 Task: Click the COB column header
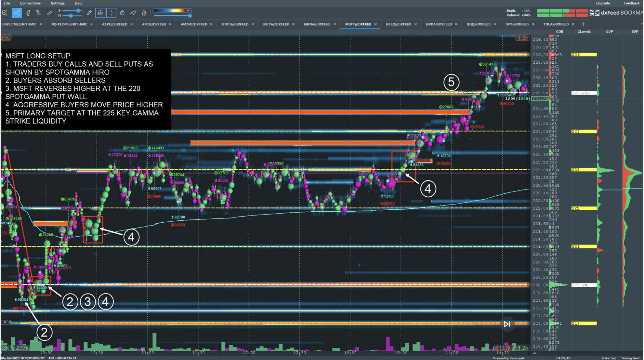560,32
